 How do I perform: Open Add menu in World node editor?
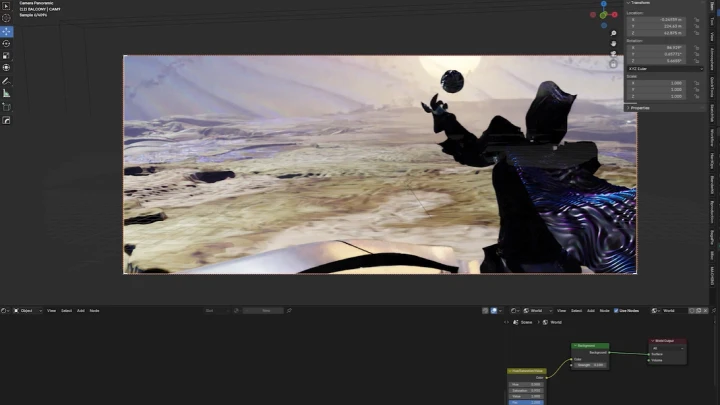(591, 311)
